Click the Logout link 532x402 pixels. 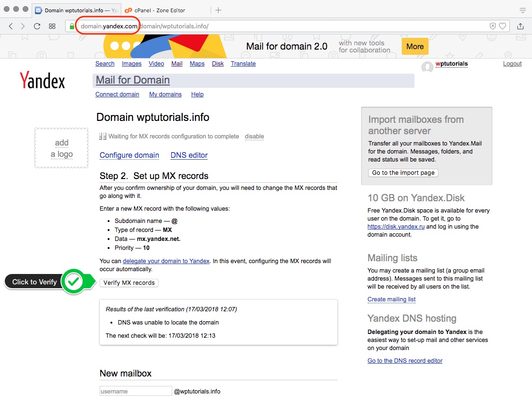[x=512, y=63]
